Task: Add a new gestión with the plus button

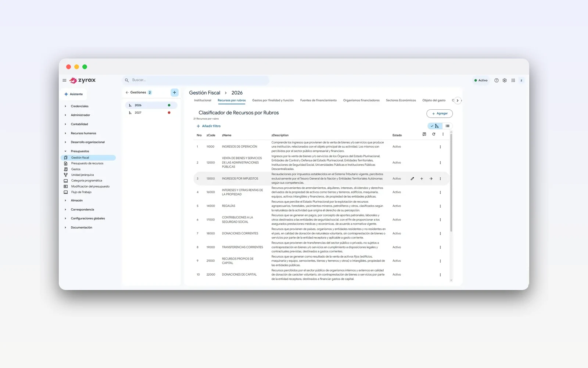Action: point(175,92)
